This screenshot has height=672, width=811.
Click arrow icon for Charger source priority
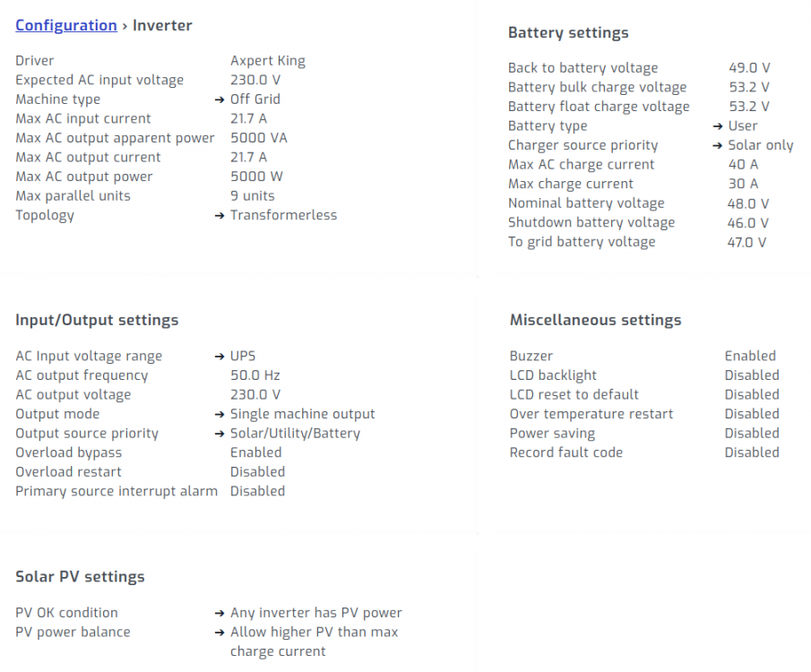(x=718, y=145)
